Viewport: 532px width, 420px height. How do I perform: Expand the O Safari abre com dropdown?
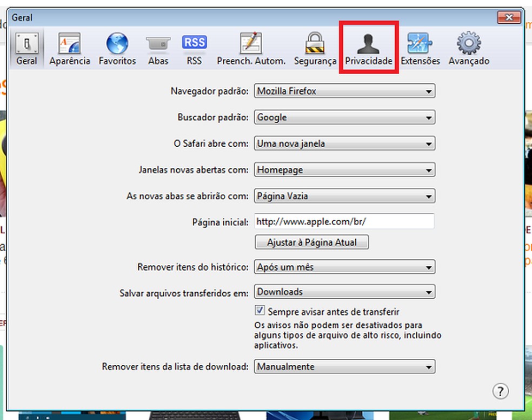[x=345, y=143]
